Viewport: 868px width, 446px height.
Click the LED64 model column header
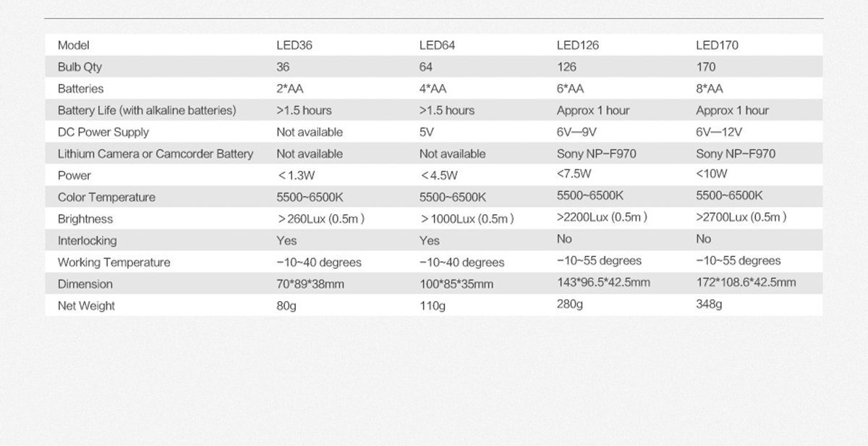tap(436, 45)
